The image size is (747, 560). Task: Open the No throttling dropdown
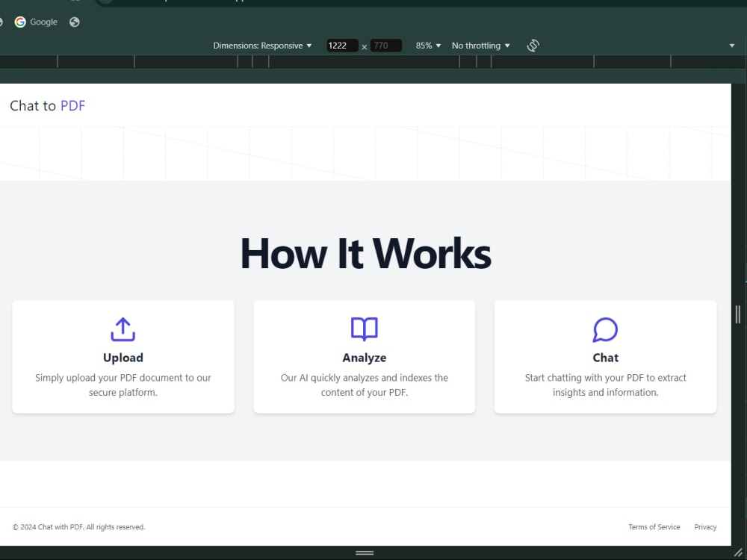pyautogui.click(x=480, y=46)
